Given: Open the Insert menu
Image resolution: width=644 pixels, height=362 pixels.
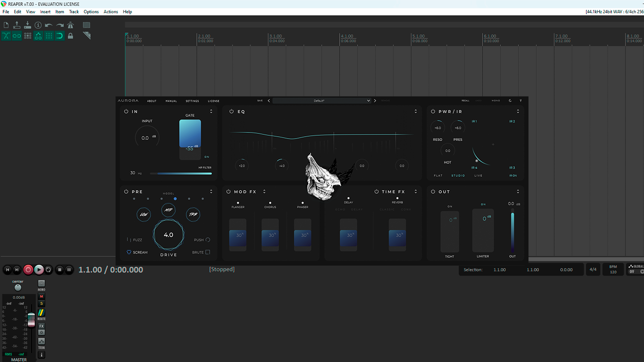Looking at the screenshot, I should point(45,12).
